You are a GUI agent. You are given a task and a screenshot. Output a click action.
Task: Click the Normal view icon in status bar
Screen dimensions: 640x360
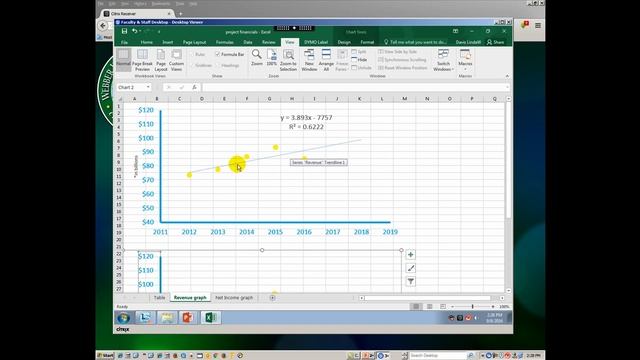coord(416,306)
